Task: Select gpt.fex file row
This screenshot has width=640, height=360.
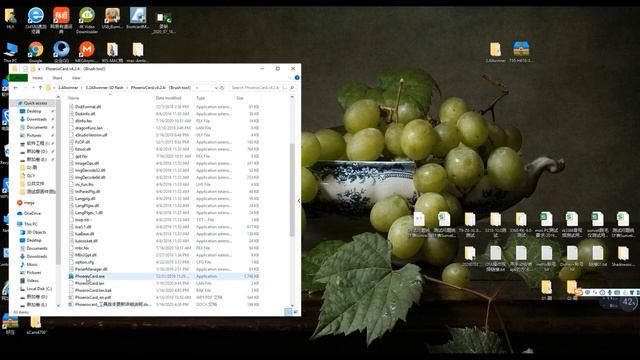Action: pos(164,156)
